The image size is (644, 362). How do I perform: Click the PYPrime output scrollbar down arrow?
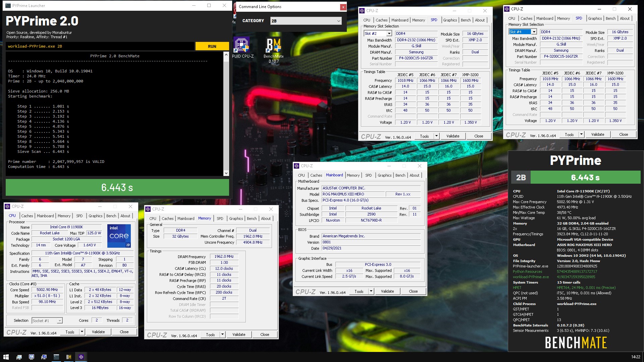coord(226,173)
